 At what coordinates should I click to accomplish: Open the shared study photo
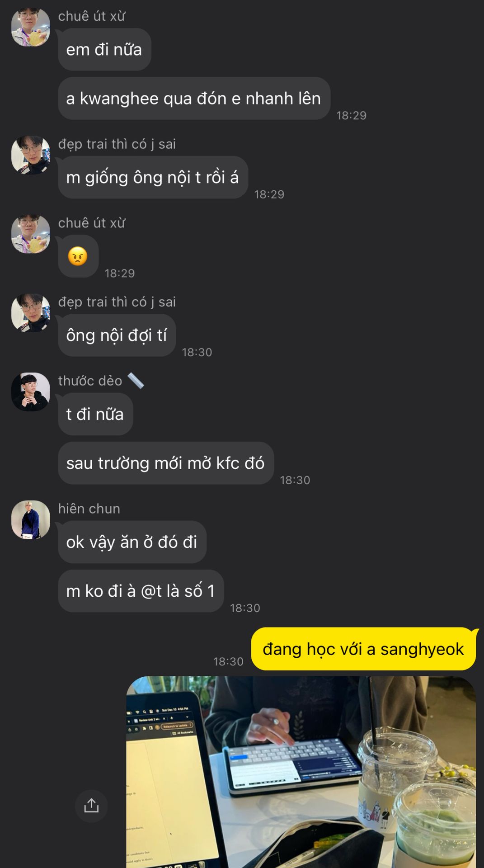(301, 772)
